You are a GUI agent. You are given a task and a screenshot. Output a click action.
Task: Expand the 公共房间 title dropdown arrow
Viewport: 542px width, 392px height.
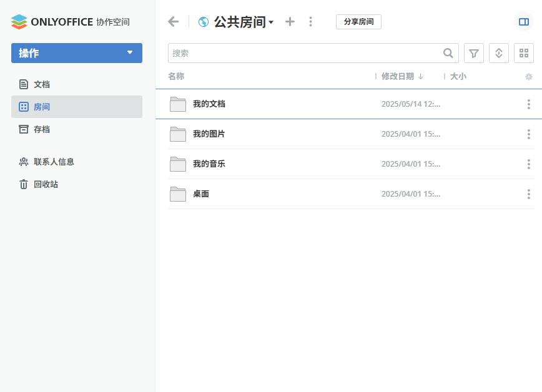271,22
